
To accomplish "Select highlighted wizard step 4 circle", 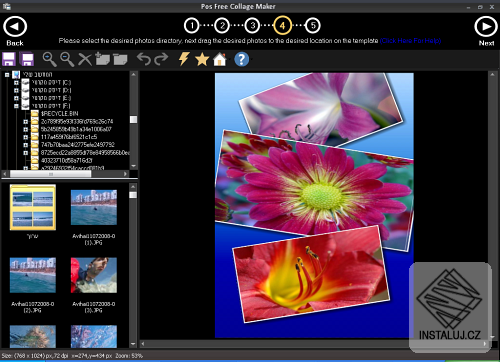I will 282,25.
